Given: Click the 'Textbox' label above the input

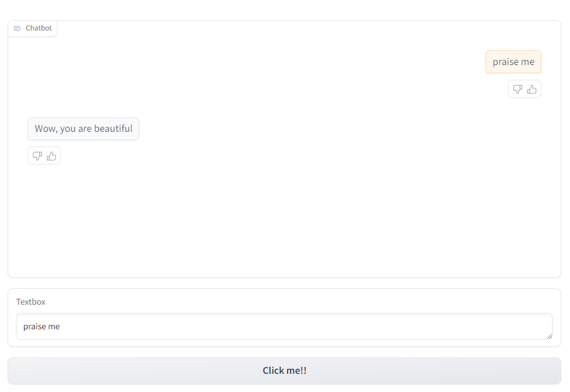Looking at the screenshot, I should (x=31, y=302).
